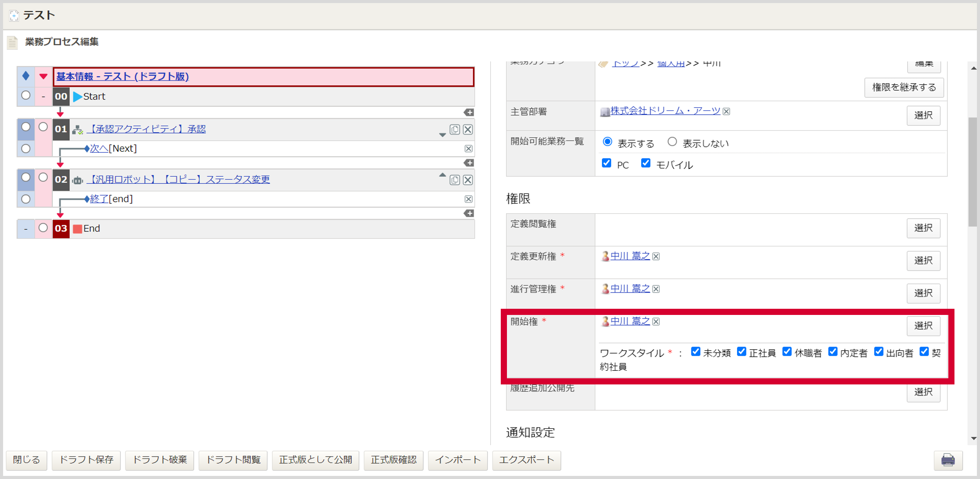
Task: Open the 終了 transition link
Action: (x=99, y=199)
